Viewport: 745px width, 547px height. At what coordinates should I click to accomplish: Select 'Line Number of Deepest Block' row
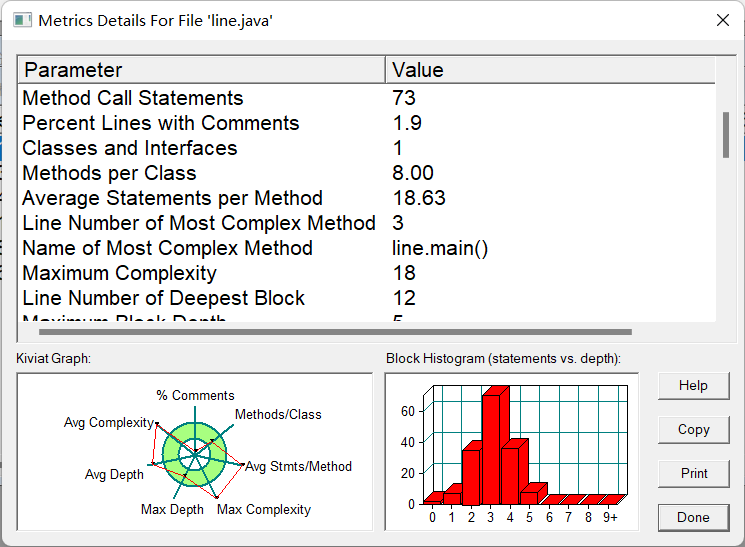pos(367,298)
